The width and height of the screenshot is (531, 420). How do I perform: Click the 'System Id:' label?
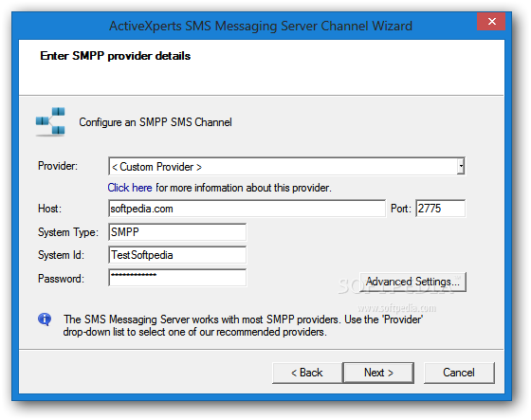coord(61,255)
